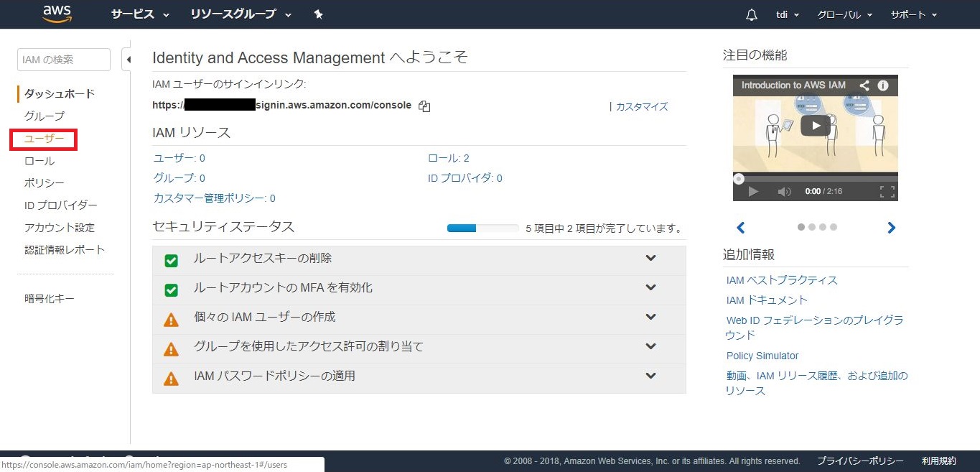Open the リソースグループ menu

[x=241, y=14]
